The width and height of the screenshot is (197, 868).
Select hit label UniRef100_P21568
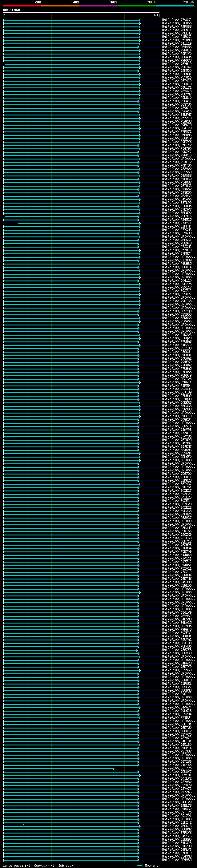click(x=177, y=172)
